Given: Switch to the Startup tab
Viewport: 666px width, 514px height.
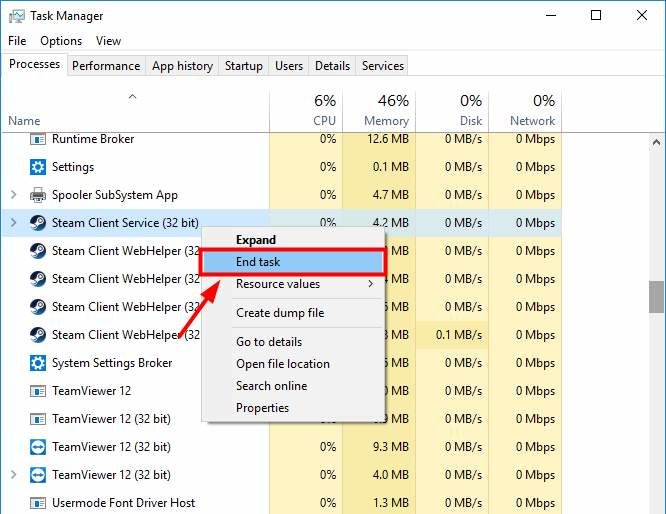Looking at the screenshot, I should pos(244,66).
